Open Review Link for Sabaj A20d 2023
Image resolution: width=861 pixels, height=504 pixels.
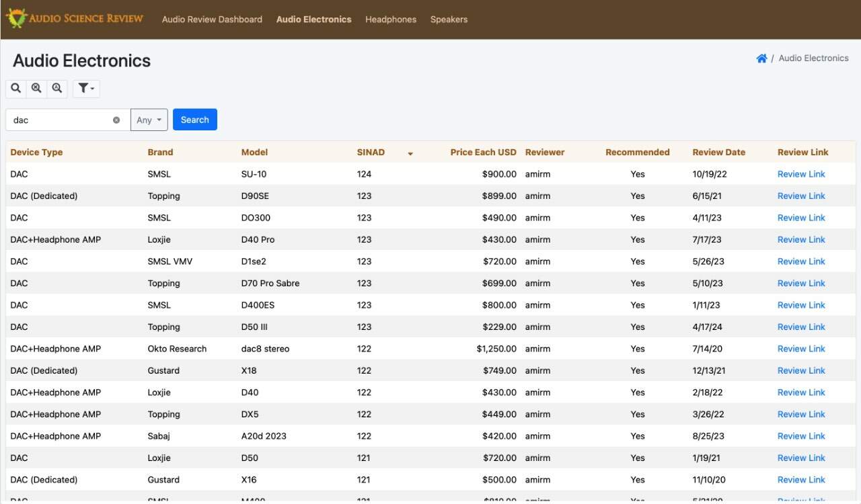click(801, 436)
